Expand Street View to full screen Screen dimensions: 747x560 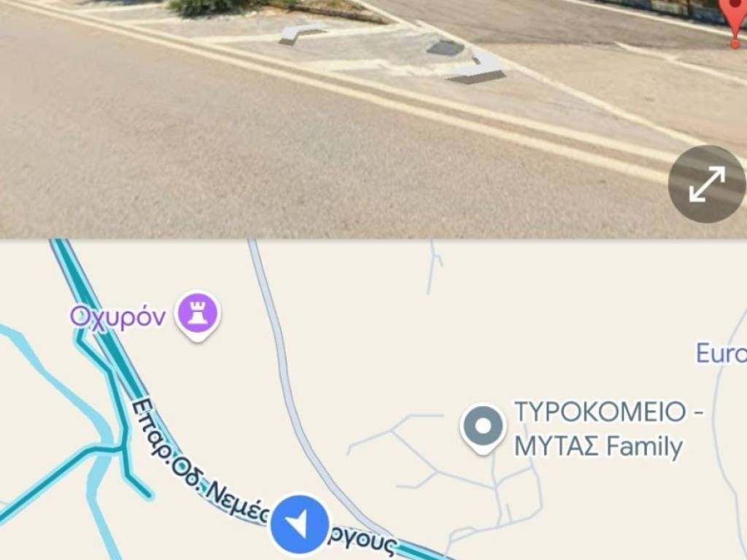tap(706, 184)
